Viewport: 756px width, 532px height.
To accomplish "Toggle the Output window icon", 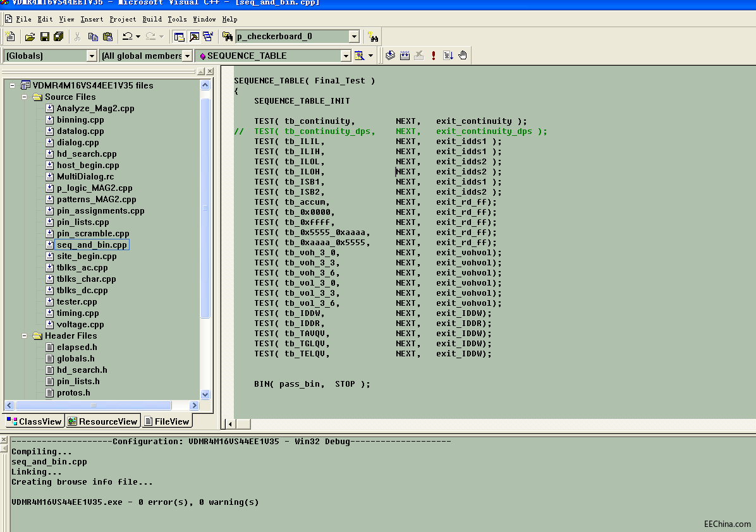I will click(194, 37).
